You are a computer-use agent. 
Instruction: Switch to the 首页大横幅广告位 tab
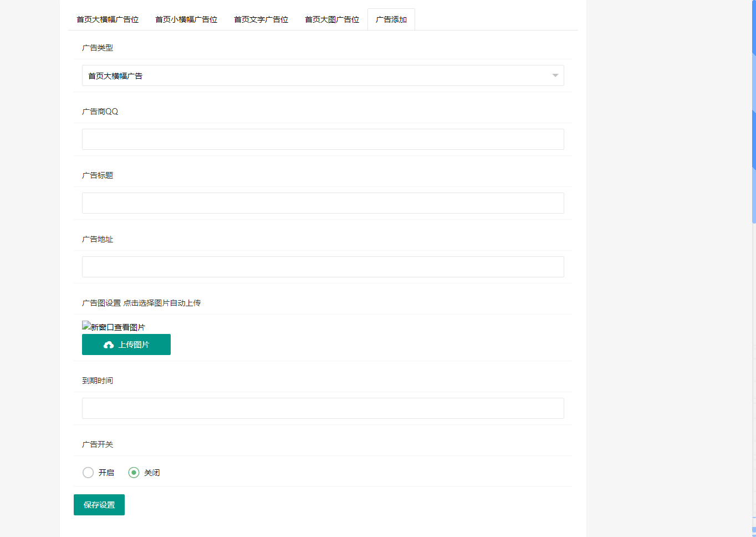click(x=108, y=19)
